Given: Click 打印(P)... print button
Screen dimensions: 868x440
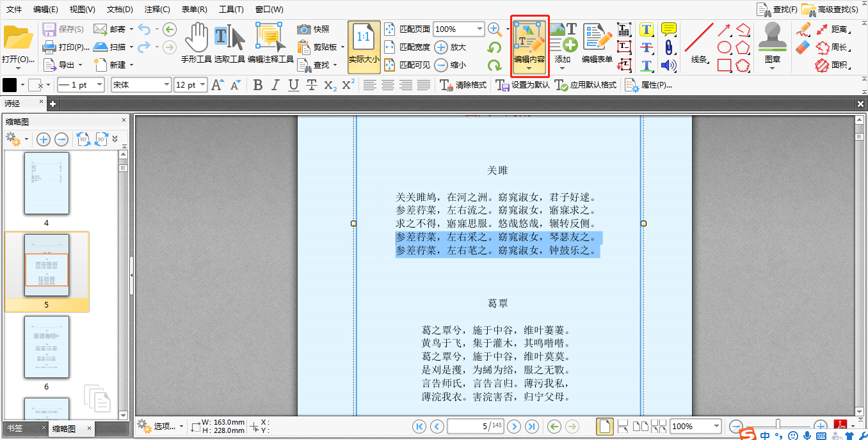Looking at the screenshot, I should (x=66, y=47).
